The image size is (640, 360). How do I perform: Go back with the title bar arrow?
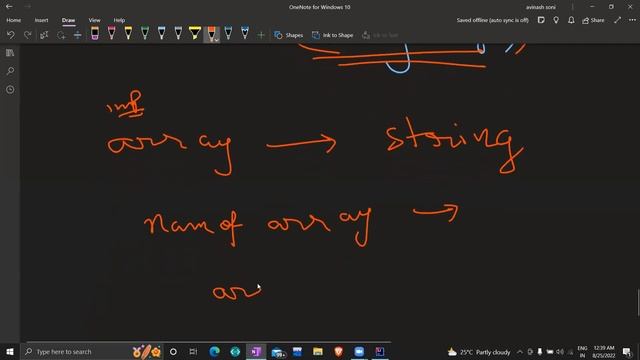(x=9, y=7)
